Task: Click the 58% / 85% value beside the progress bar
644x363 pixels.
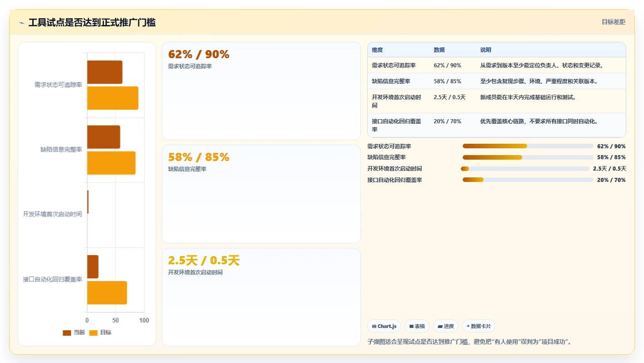Action: 611,157
